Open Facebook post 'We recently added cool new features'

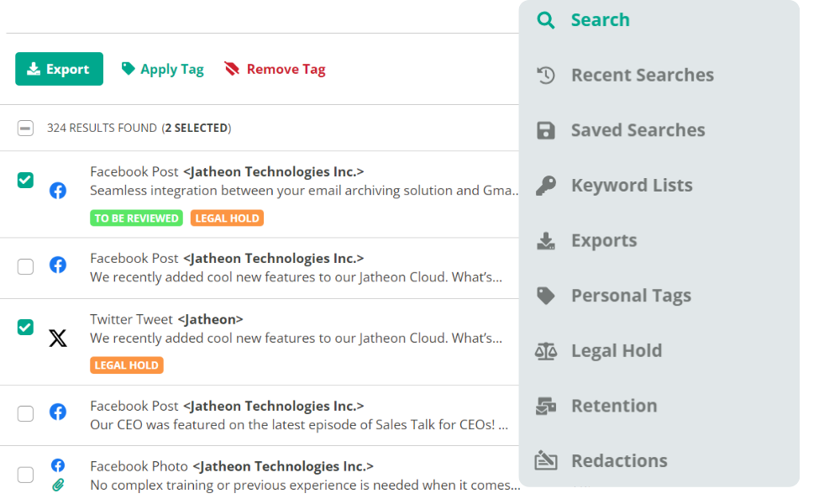pyautogui.click(x=296, y=277)
